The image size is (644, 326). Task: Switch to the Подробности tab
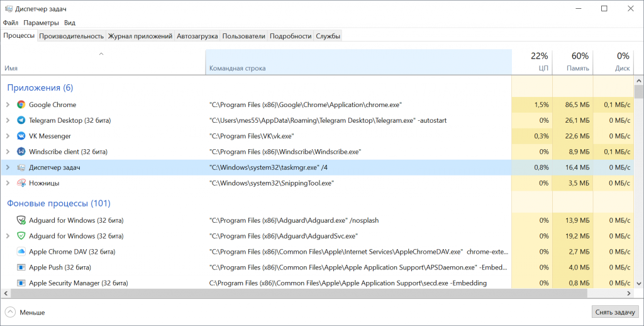pos(291,36)
